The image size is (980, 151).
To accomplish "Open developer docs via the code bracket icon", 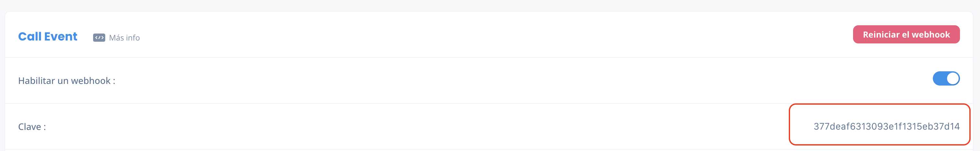I will (x=99, y=37).
